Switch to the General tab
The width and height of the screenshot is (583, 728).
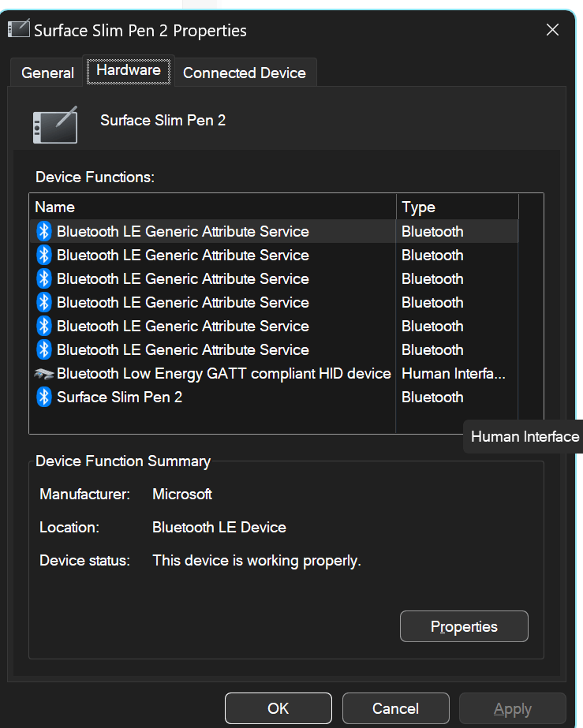pyautogui.click(x=47, y=73)
